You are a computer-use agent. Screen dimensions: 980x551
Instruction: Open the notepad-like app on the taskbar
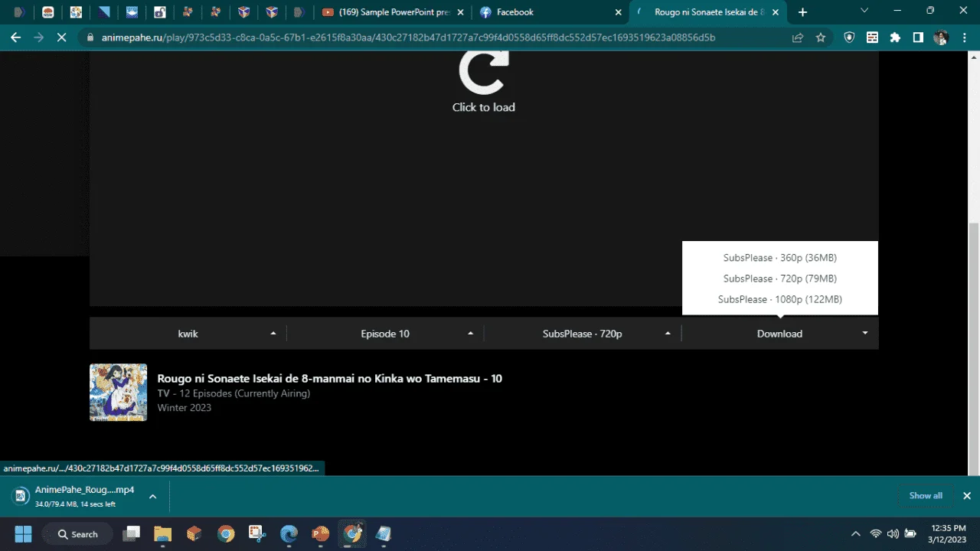[384, 534]
